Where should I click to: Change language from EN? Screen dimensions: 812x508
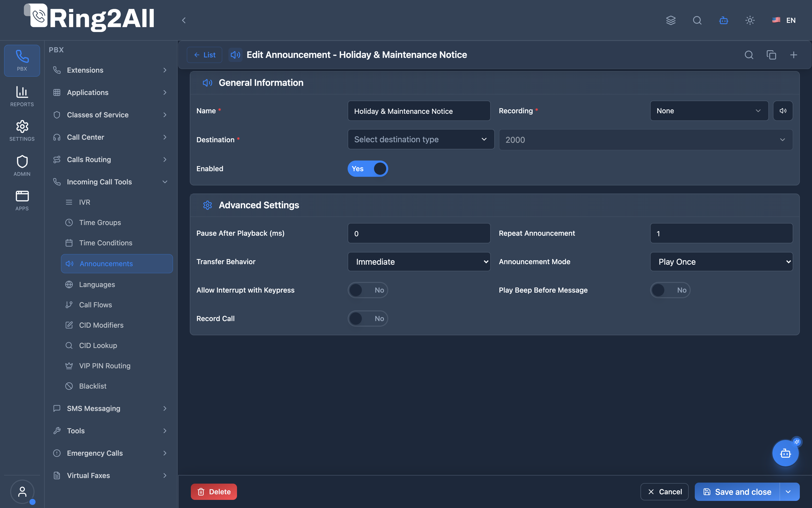784,20
